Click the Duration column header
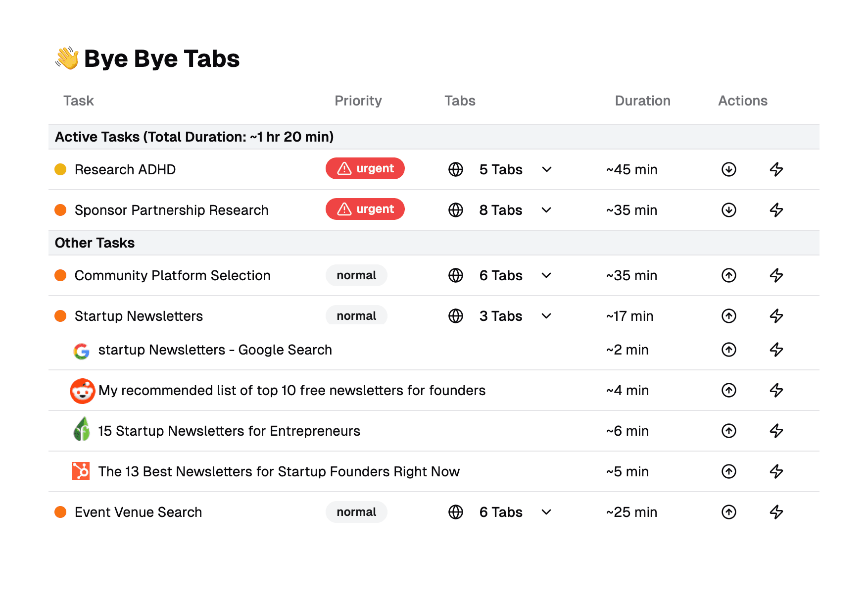 [643, 101]
